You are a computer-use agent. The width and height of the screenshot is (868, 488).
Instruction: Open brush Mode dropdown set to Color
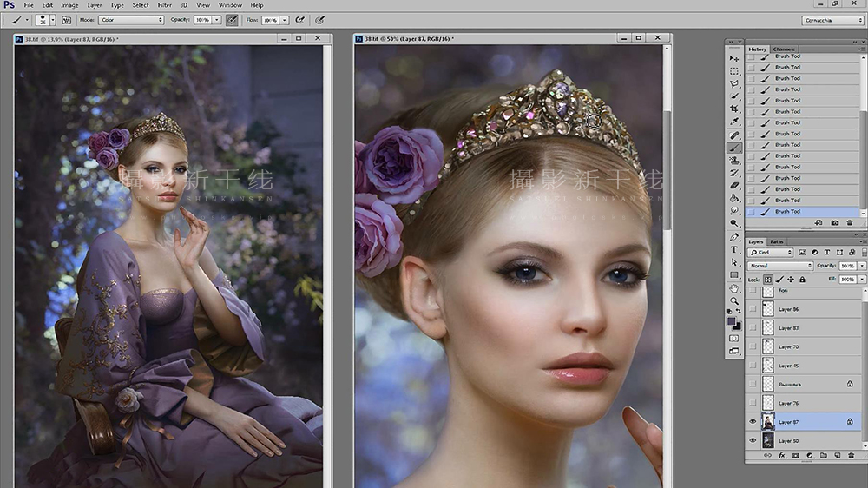pos(131,20)
